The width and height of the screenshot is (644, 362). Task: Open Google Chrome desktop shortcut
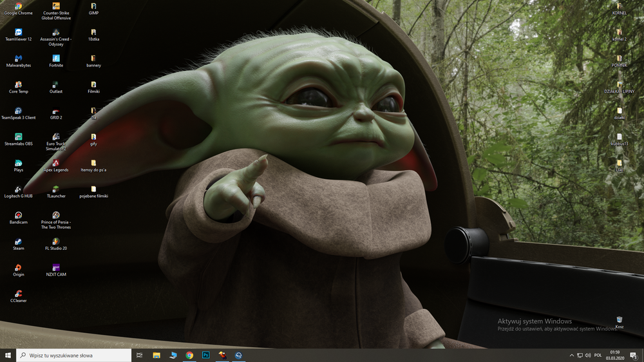19,9
